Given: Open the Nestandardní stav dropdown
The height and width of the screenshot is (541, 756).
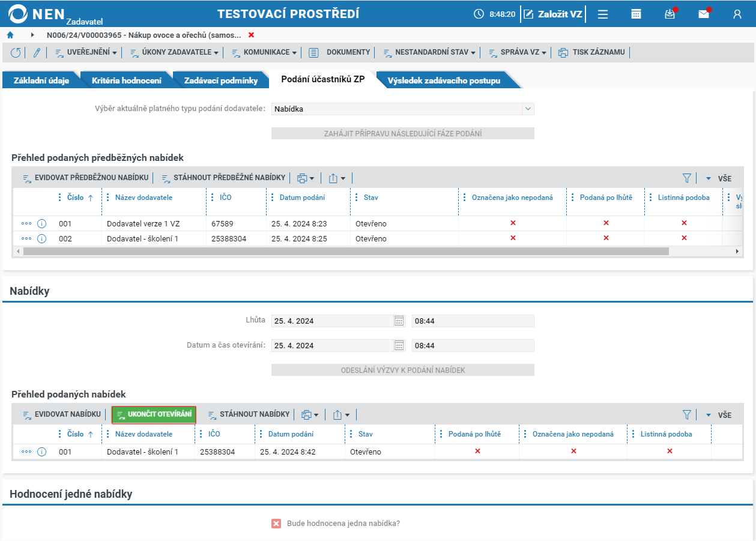Looking at the screenshot, I should (429, 52).
